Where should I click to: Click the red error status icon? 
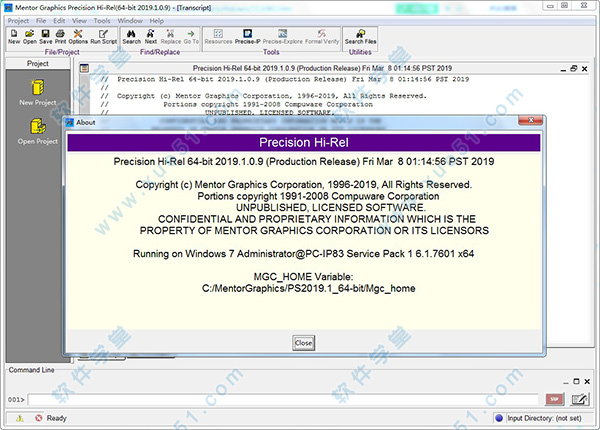pos(38,418)
